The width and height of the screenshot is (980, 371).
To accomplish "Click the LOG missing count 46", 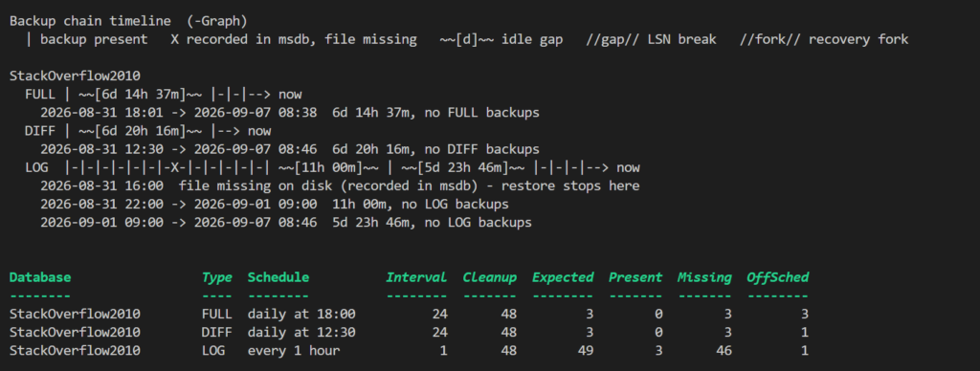I will click(x=724, y=350).
